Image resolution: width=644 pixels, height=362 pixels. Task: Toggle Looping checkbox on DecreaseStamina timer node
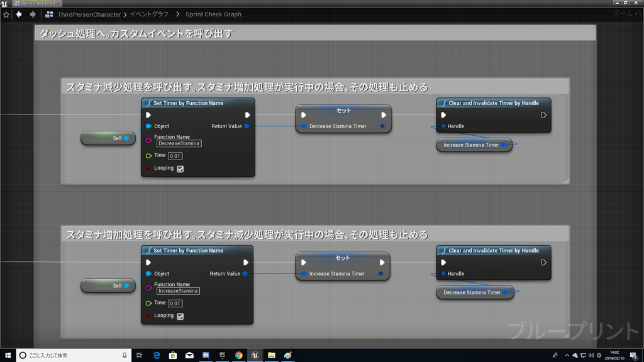point(180,168)
